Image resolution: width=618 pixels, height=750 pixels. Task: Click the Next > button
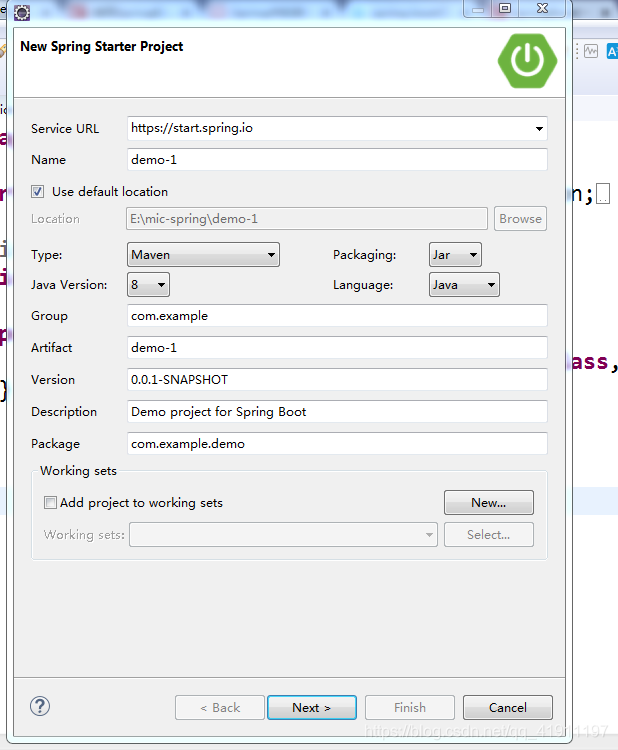point(312,707)
